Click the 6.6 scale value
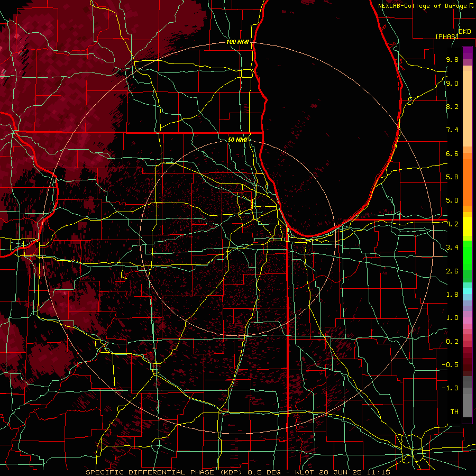476x476 pixels. (x=452, y=153)
